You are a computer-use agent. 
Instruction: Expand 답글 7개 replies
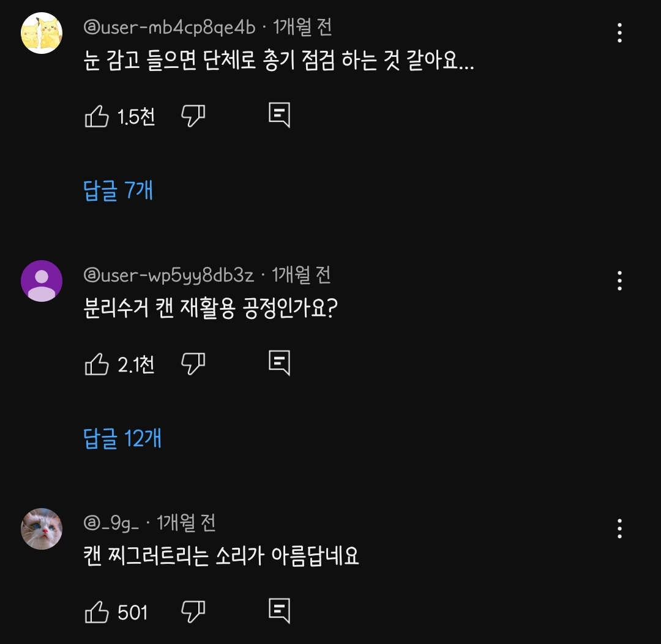tap(118, 190)
